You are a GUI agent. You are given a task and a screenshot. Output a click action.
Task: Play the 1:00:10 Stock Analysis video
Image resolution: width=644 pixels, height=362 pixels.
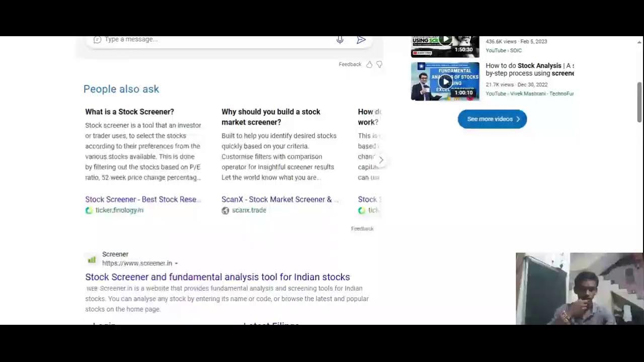[445, 81]
